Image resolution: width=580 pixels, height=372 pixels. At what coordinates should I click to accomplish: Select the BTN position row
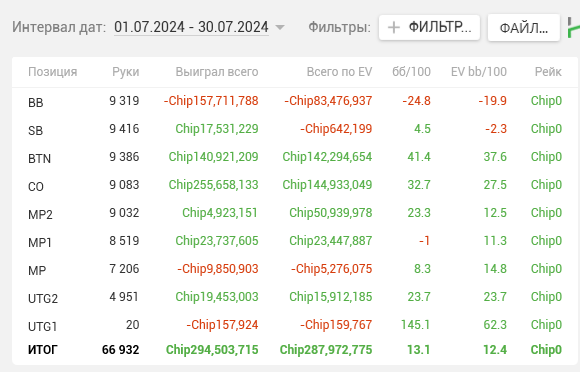tap(295, 157)
